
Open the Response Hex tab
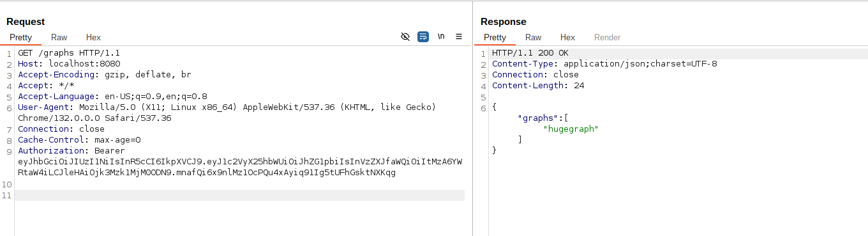click(x=567, y=37)
